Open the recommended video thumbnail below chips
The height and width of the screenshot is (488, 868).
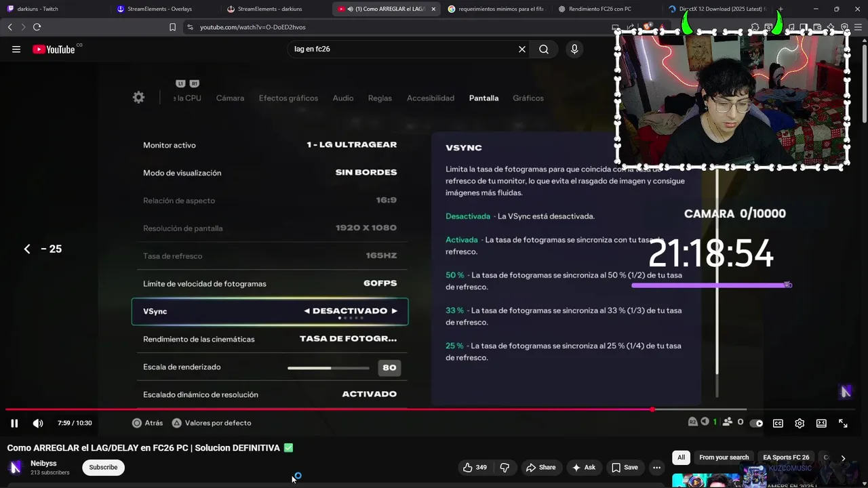[705, 479]
